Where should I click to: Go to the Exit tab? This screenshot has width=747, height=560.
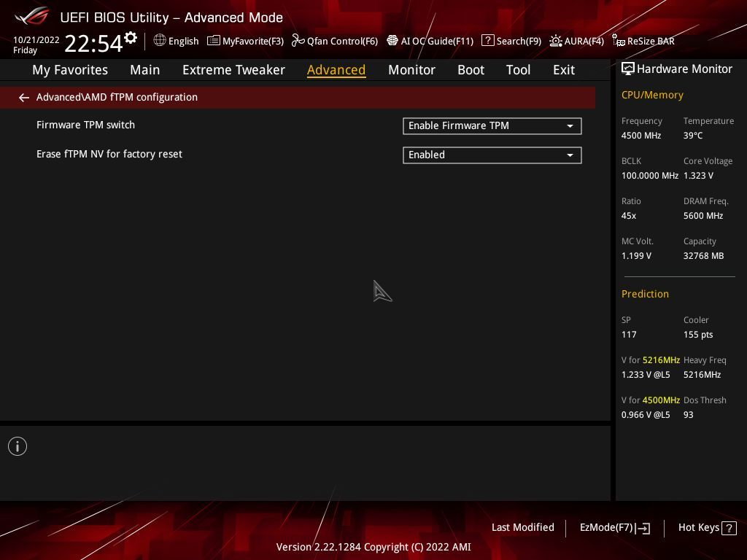point(564,70)
